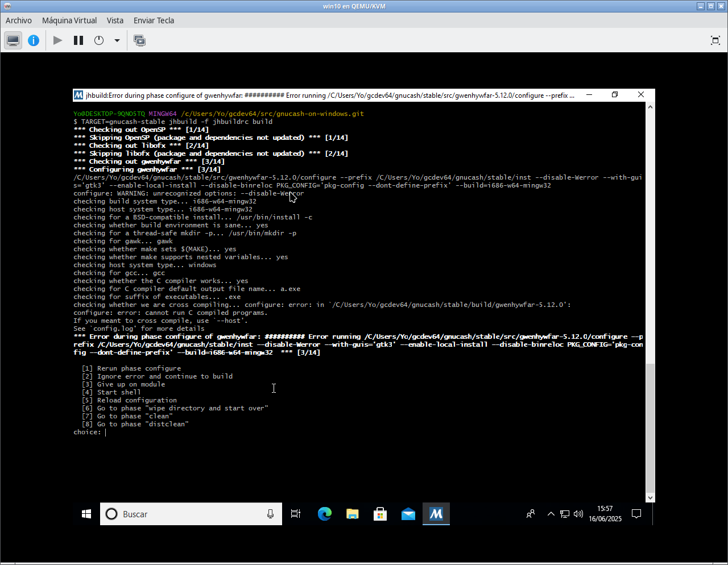Viewport: 728px width, 565px height.
Task: Select MSYS2 terminal taskbar button
Action: coord(436,514)
